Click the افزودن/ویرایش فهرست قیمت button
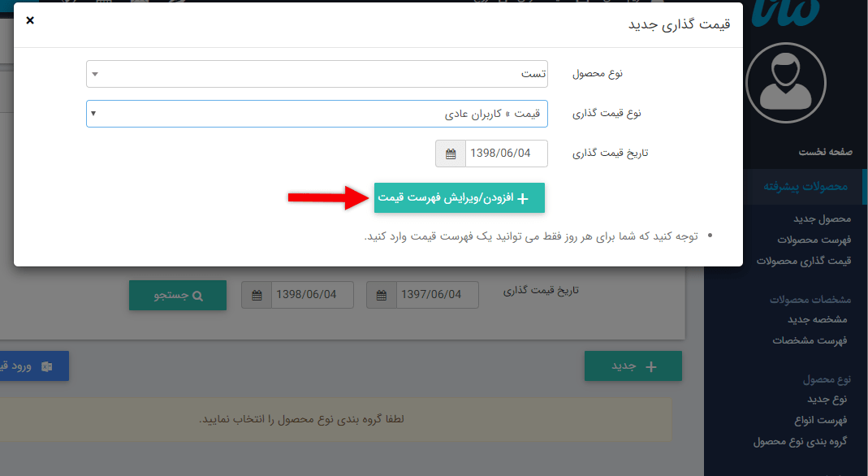Viewport: 868px width, 476px height. 459,197
